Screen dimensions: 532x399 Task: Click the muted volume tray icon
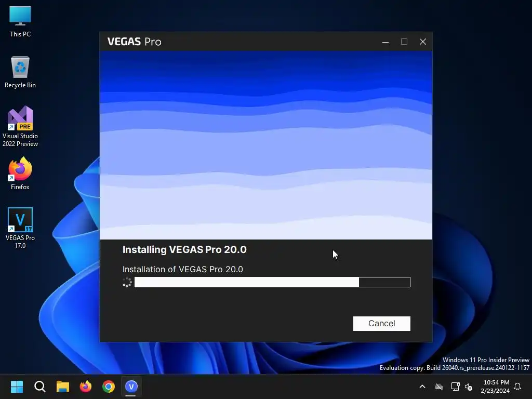point(469,387)
